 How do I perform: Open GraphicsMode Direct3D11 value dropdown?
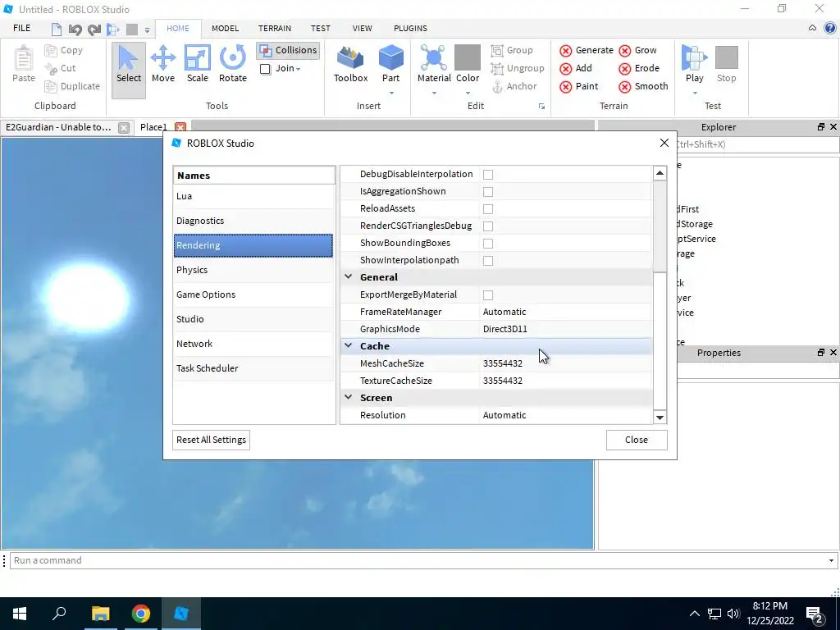565,329
